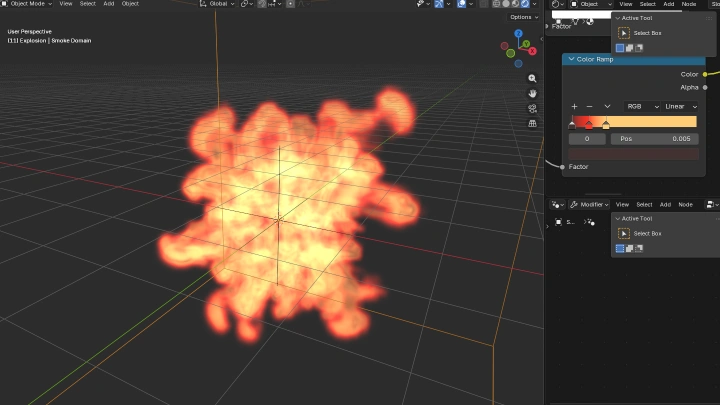This screenshot has height=405, width=720.
Task: Toggle snapping magnet icon
Action: (x=262, y=4)
